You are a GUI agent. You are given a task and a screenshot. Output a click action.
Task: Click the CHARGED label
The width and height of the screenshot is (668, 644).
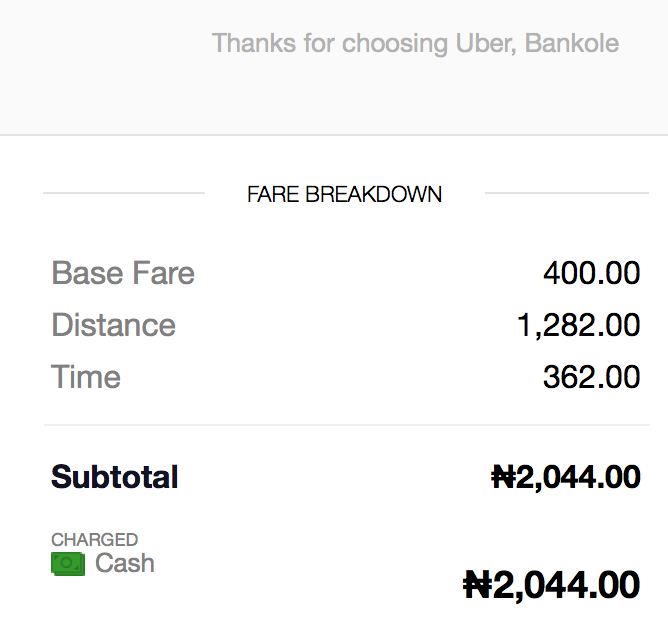click(95, 540)
